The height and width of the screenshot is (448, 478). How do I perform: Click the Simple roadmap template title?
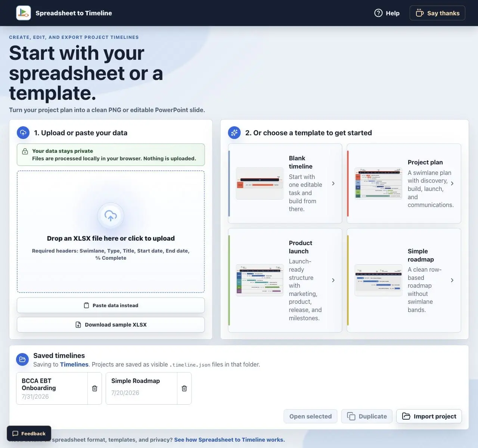[421, 255]
